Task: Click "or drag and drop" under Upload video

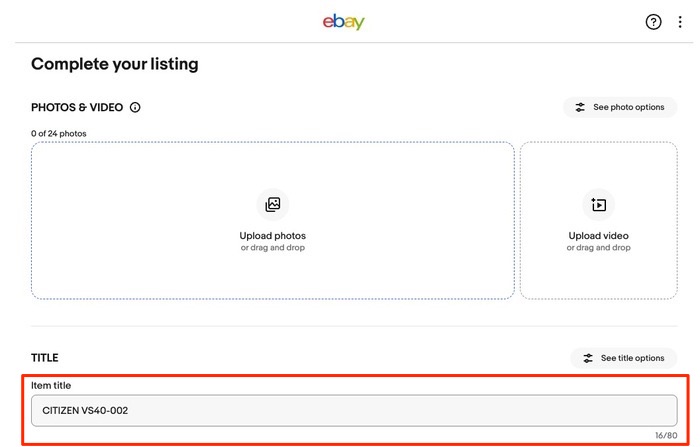Action: tap(598, 248)
